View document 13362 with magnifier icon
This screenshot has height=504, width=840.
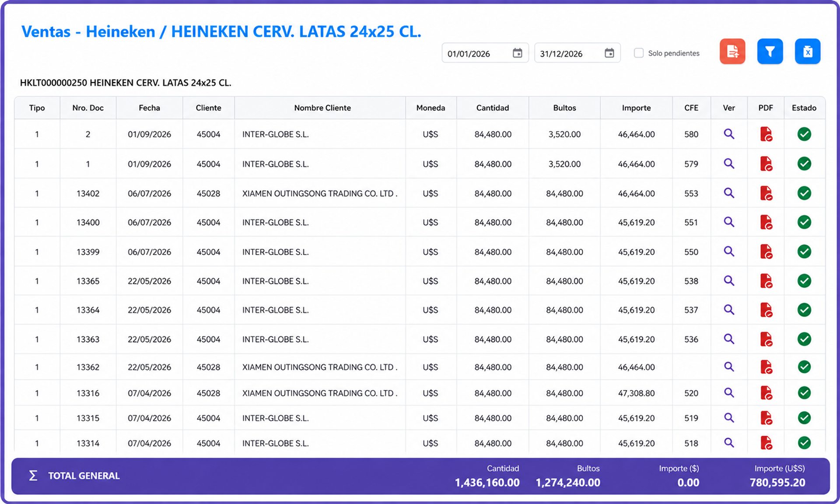coord(729,367)
